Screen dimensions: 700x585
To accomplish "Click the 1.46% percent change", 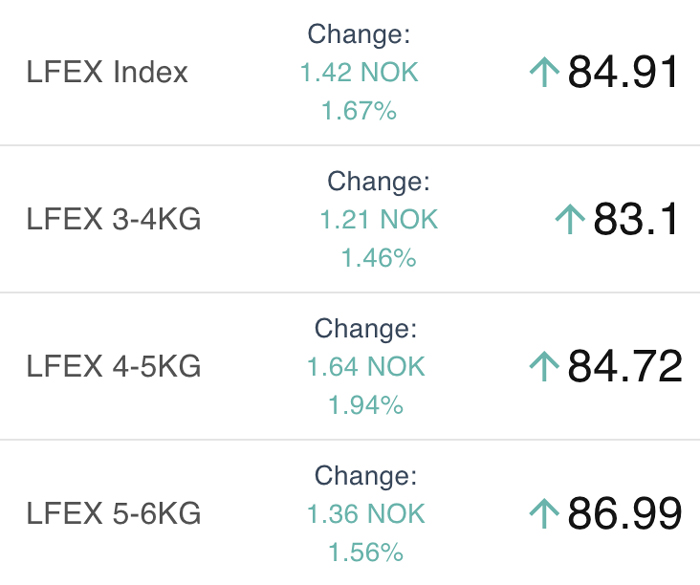I will tap(379, 258).
